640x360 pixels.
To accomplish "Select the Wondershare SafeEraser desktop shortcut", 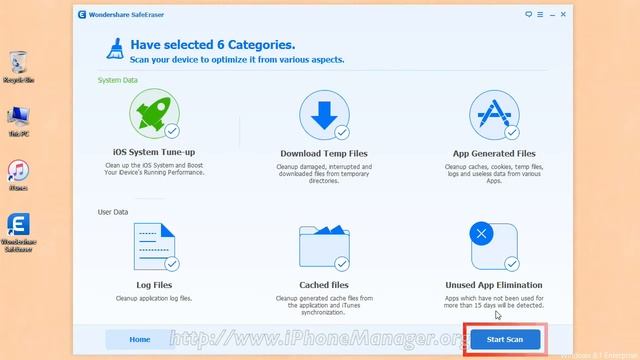I will 18,233.
